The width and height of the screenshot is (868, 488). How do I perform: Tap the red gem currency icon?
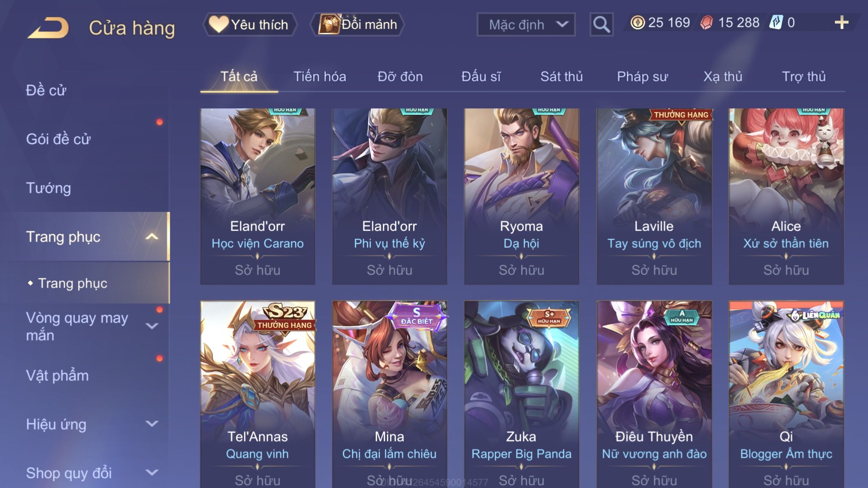(x=707, y=22)
